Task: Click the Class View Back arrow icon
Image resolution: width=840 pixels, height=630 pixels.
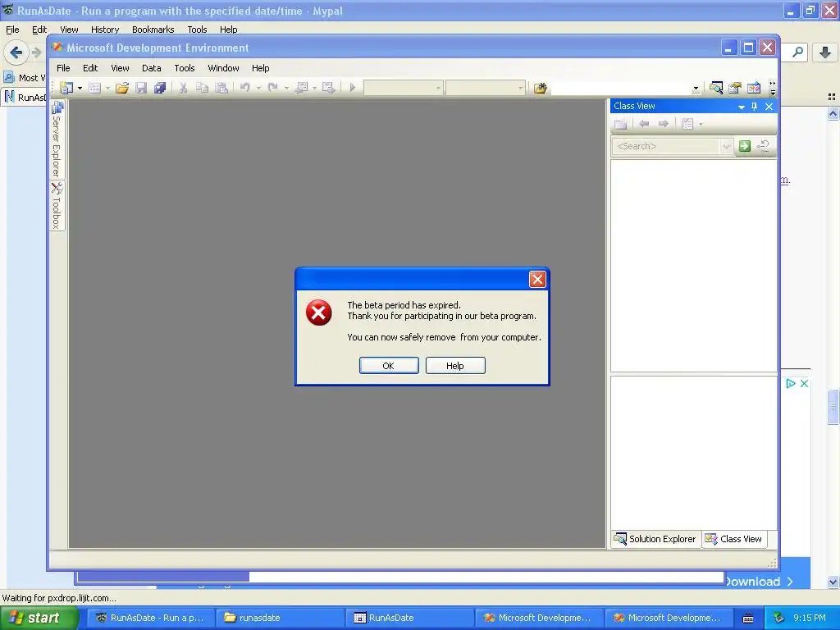Action: pos(644,124)
